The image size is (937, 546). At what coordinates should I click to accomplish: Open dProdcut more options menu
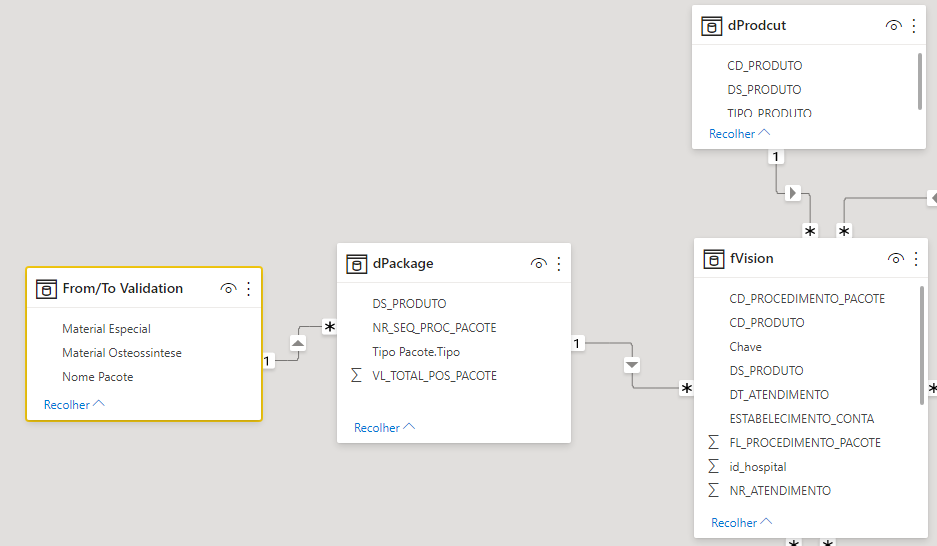tap(914, 26)
